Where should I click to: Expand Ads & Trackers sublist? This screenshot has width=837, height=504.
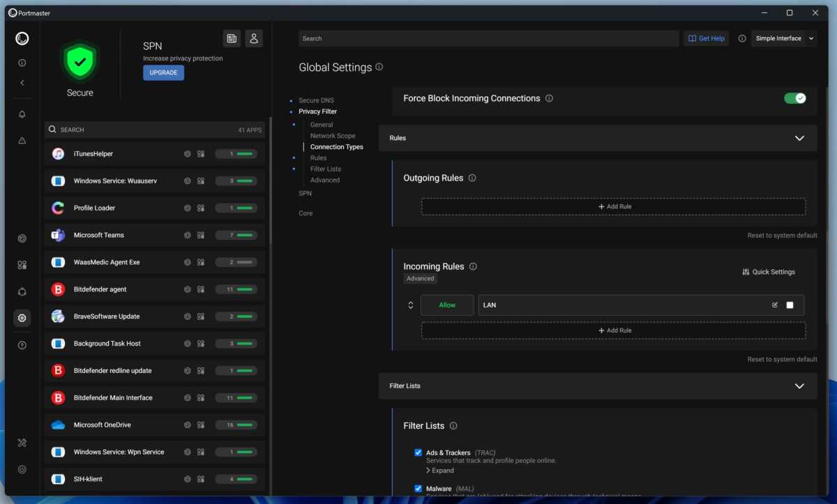[x=440, y=471]
